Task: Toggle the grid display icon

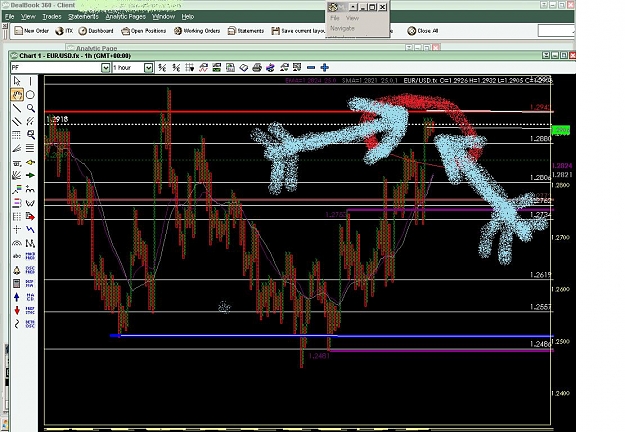Action: click(x=189, y=68)
